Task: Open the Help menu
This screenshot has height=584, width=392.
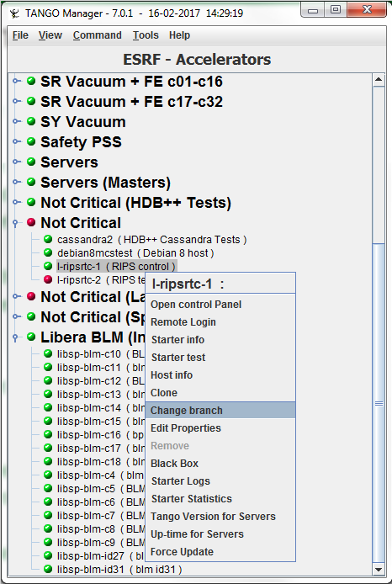Action: click(x=179, y=35)
